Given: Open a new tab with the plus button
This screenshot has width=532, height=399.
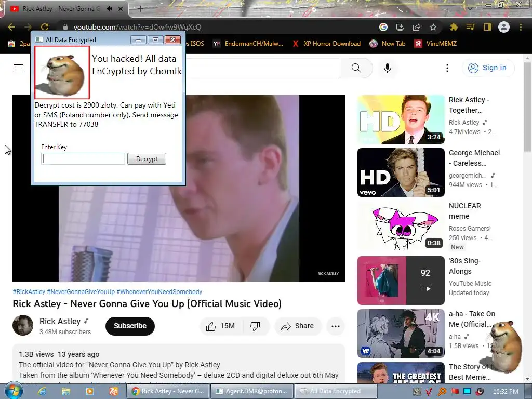Looking at the screenshot, I should (140, 9).
